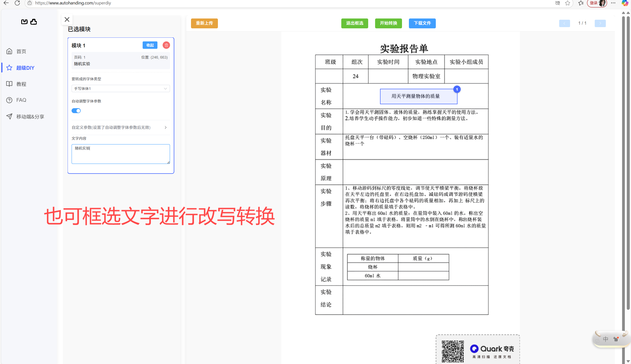Click the thumbs-up icon near the logo
Screen dimensions: 631x364
pos(34,22)
